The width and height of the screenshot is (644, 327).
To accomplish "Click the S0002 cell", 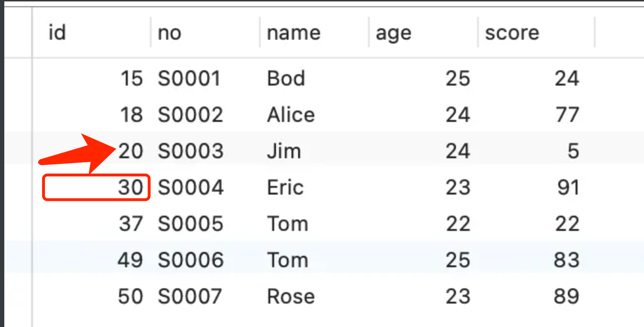I will pos(190,115).
